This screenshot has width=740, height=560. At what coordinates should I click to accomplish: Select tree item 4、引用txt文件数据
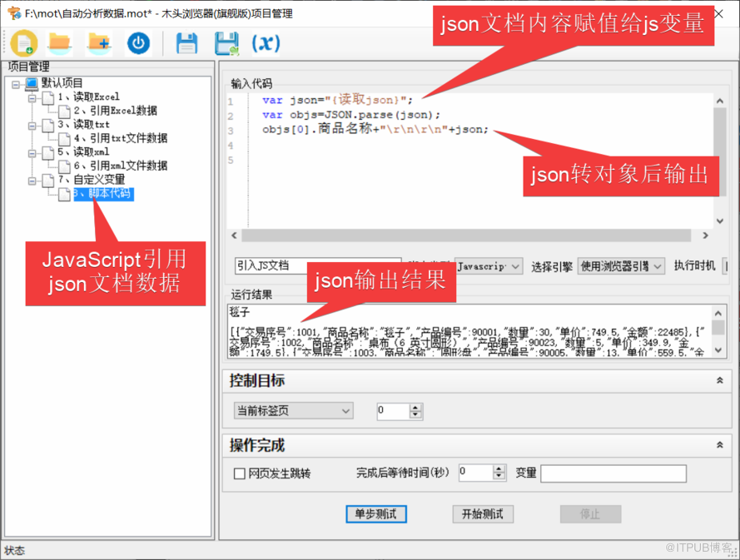121,138
